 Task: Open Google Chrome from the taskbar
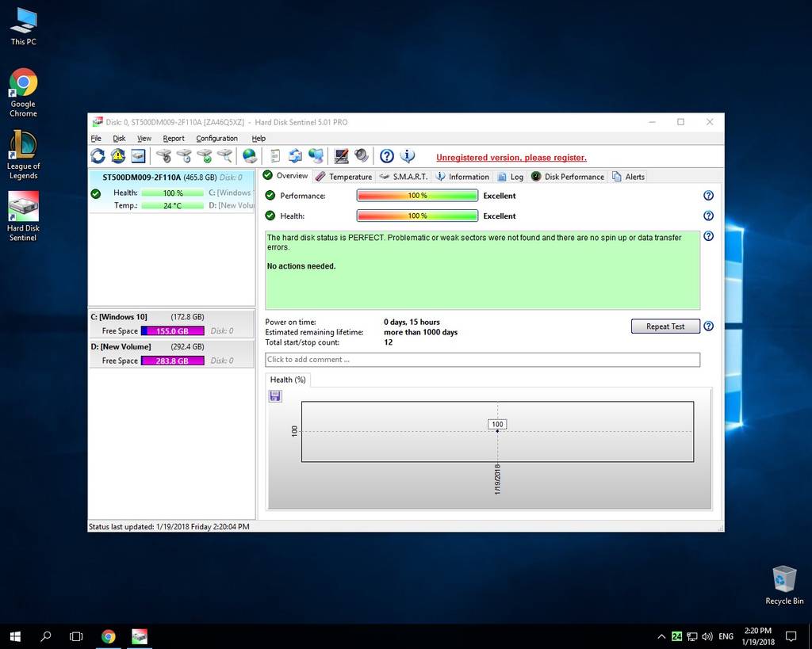click(109, 636)
